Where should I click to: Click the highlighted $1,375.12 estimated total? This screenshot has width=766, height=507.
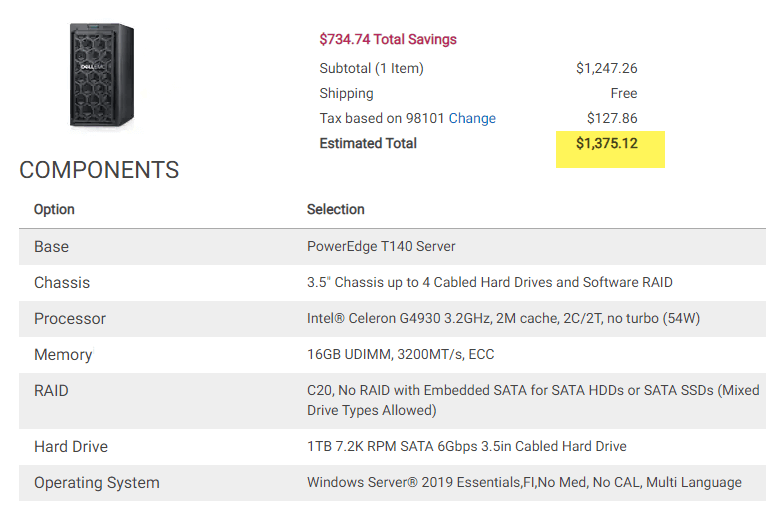point(607,144)
